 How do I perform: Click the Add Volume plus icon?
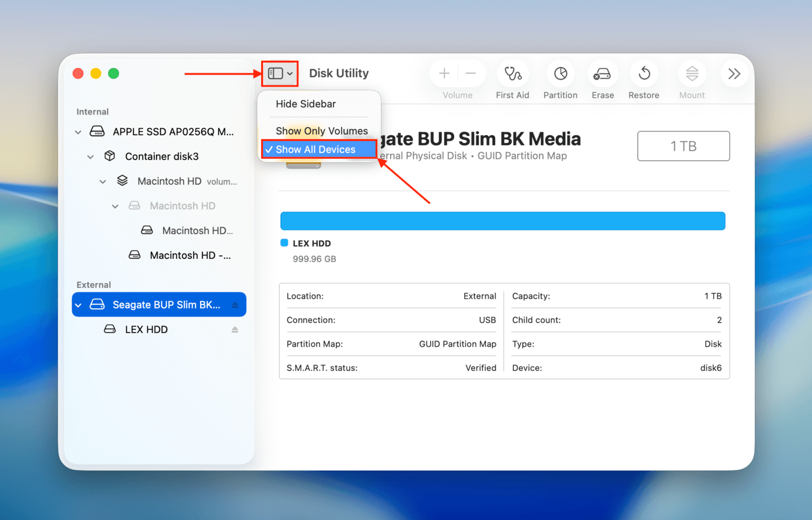(x=444, y=73)
